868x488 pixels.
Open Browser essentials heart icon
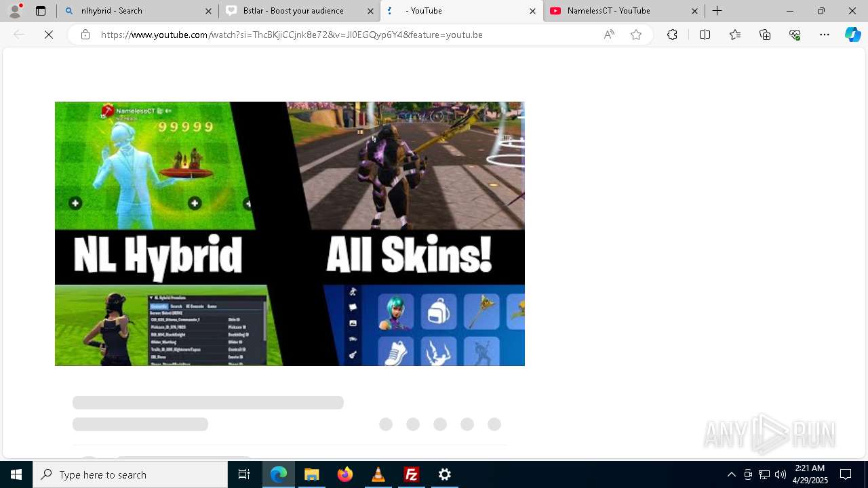[795, 35]
